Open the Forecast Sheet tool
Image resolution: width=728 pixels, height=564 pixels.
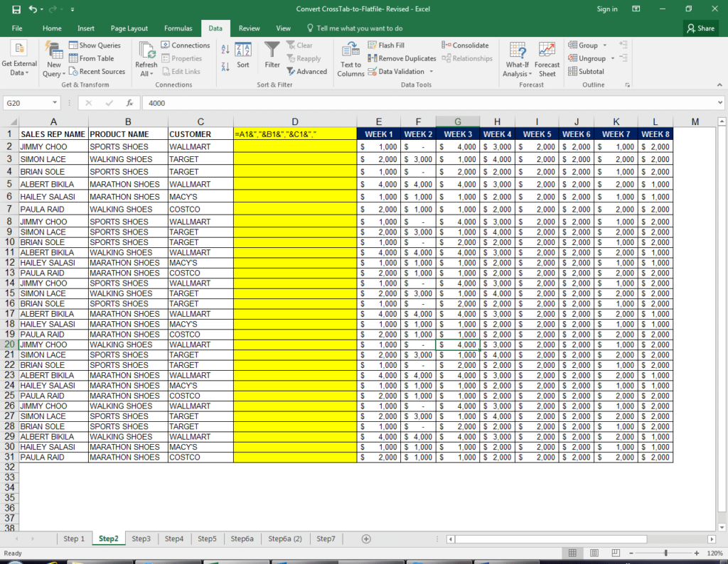[547, 58]
